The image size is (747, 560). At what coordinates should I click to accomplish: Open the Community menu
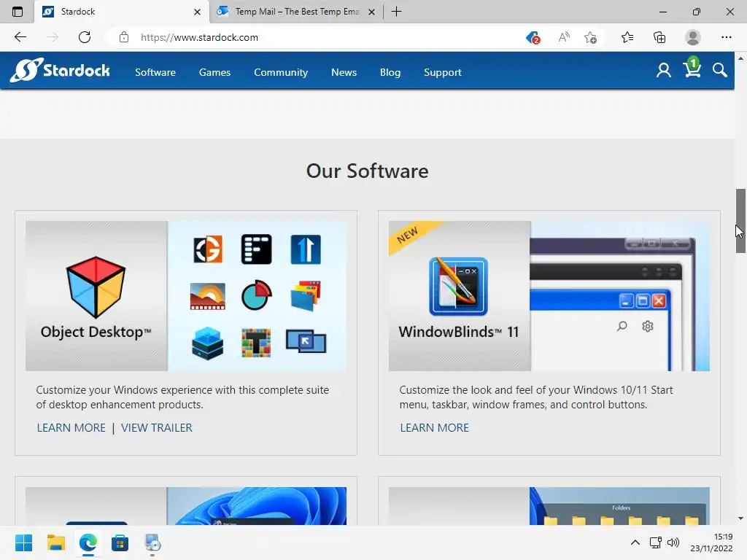click(x=281, y=72)
